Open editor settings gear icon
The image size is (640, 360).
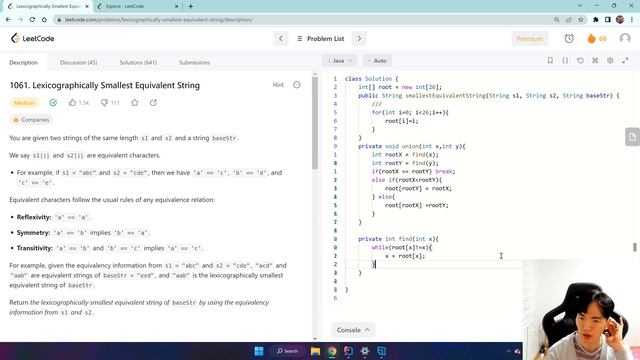coord(610,60)
